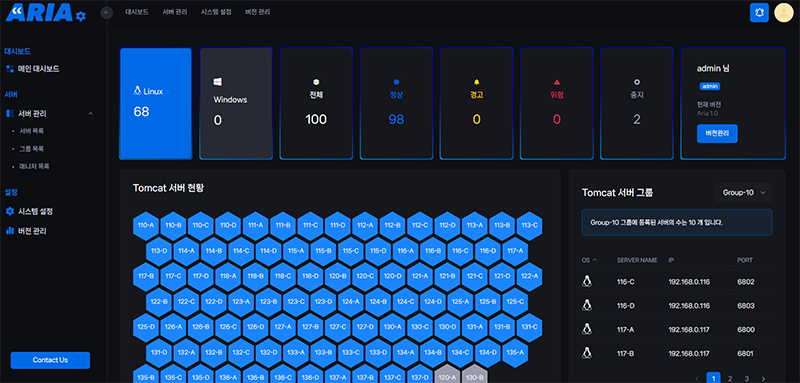Open 버전 관리 in top navigation
Screen dimensions: 800x383
coord(258,12)
